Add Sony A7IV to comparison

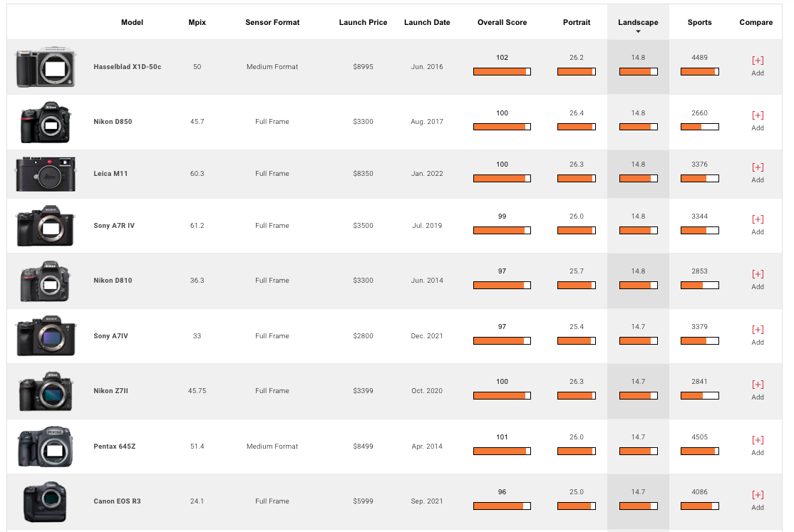(758, 330)
